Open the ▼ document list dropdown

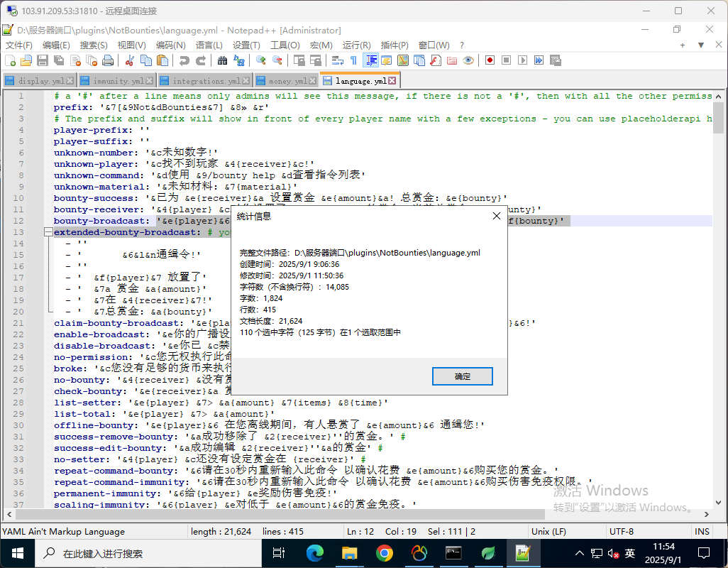pyautogui.click(x=700, y=45)
